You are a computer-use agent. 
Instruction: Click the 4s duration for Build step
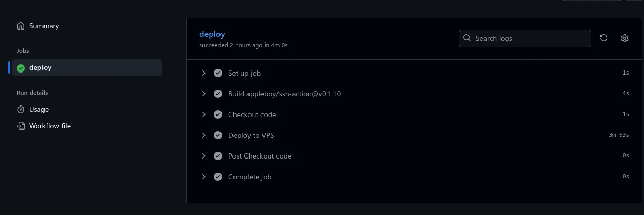(626, 94)
